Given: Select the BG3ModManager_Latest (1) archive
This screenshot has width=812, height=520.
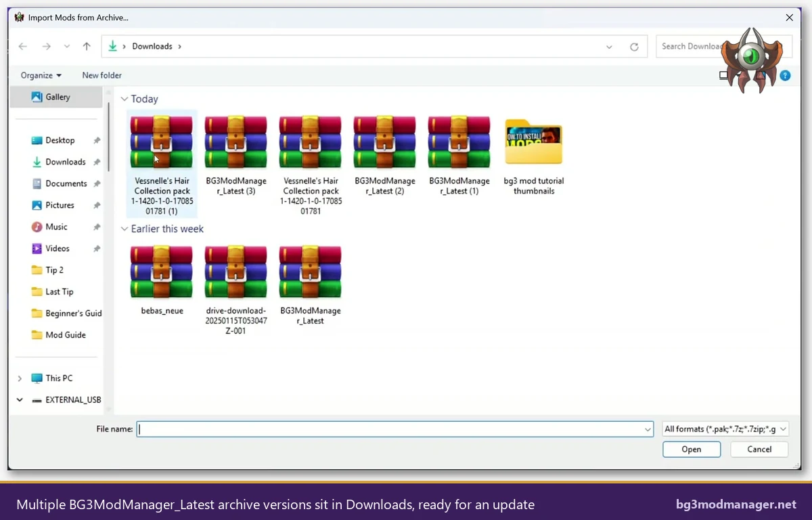Looking at the screenshot, I should click(x=459, y=156).
